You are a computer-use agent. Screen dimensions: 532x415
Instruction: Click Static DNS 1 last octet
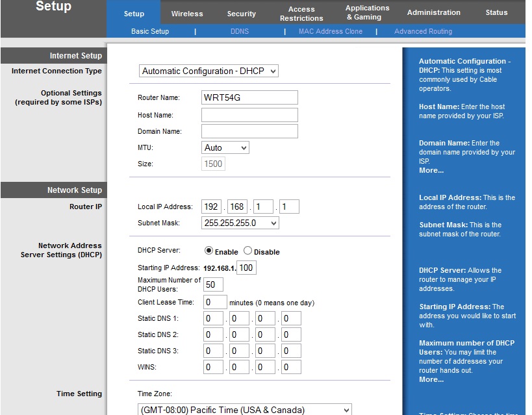coord(291,318)
